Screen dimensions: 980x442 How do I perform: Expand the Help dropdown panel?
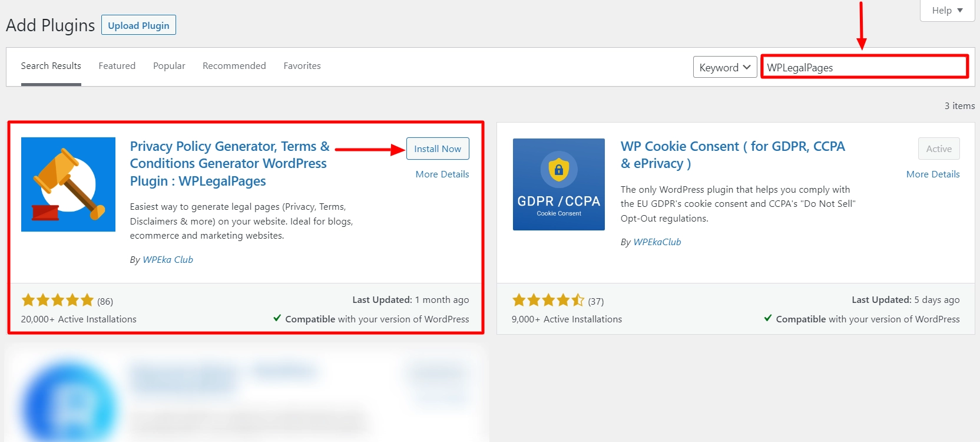pyautogui.click(x=947, y=11)
